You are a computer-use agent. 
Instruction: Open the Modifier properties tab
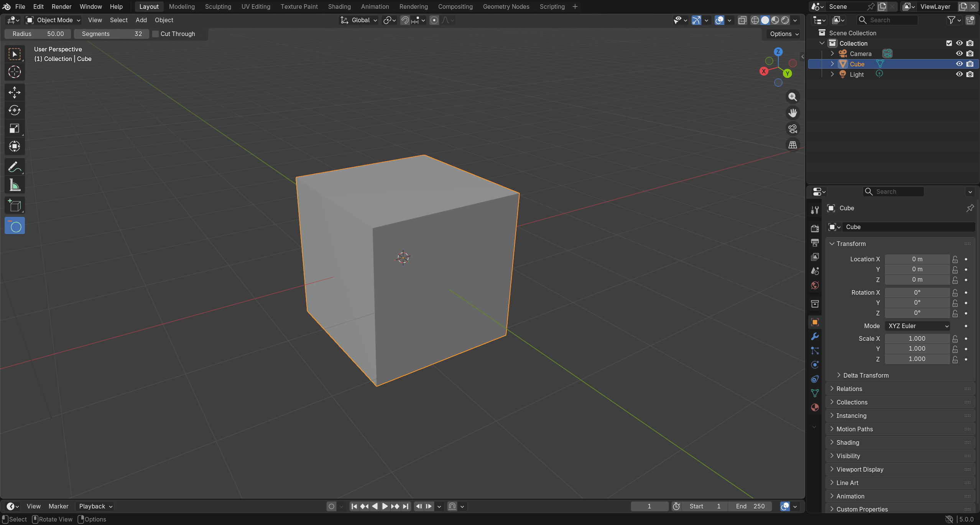(815, 336)
